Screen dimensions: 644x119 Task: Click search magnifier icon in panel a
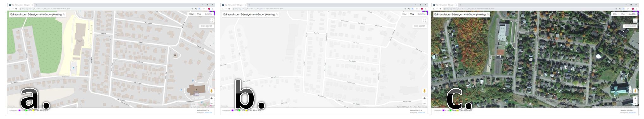click(64, 14)
